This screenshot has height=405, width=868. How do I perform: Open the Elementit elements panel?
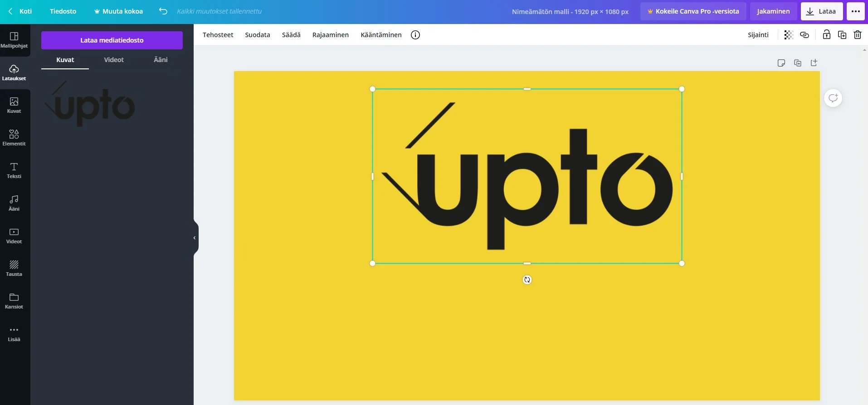[x=14, y=138]
